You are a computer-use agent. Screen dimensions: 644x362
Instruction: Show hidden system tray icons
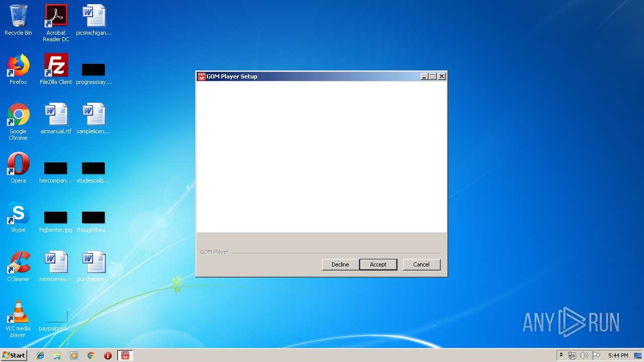point(561,355)
